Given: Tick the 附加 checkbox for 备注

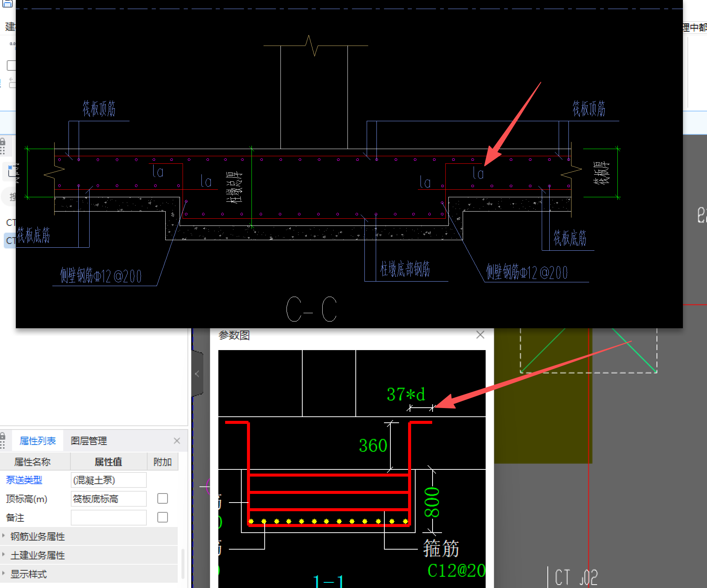Looking at the screenshot, I should coord(163,518).
